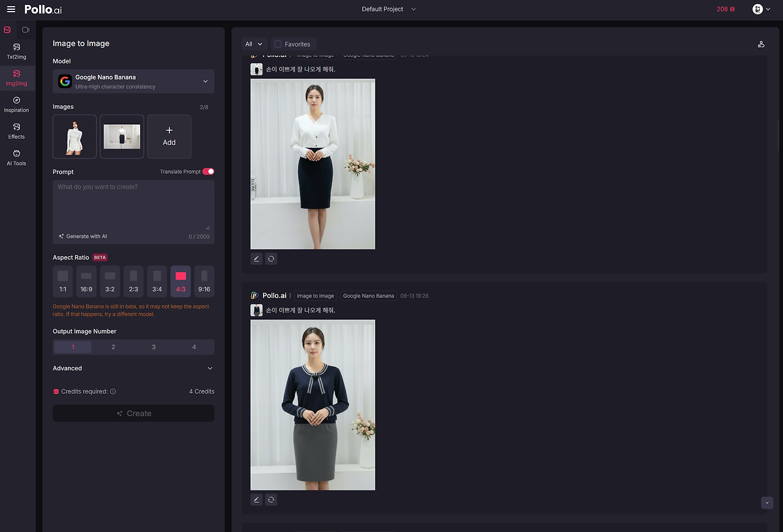Viewport: 783px width, 532px height.
Task: Open the Default Project dropdown
Action: tap(388, 9)
